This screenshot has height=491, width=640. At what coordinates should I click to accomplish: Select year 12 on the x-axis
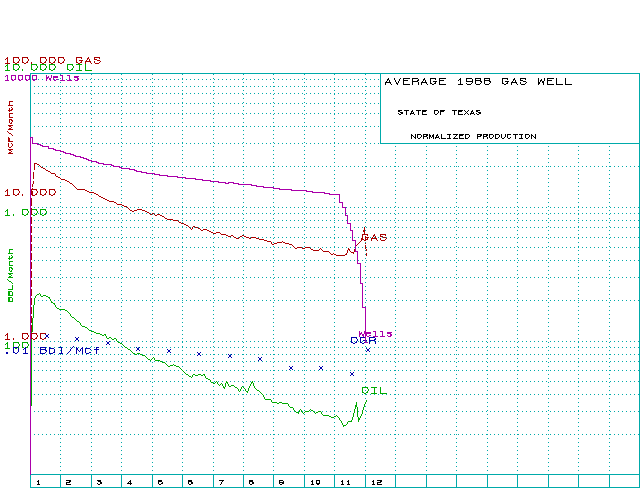(x=376, y=482)
